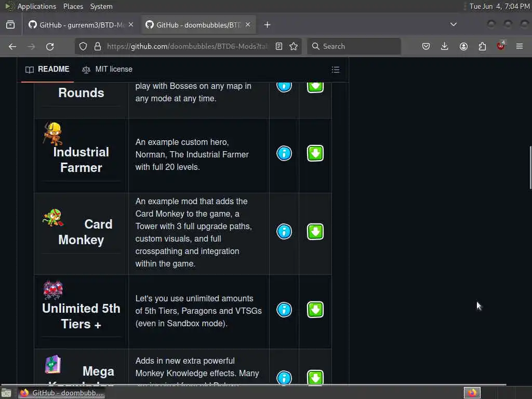The image size is (532, 399).
Task: Open the Places menu
Action: click(x=73, y=6)
